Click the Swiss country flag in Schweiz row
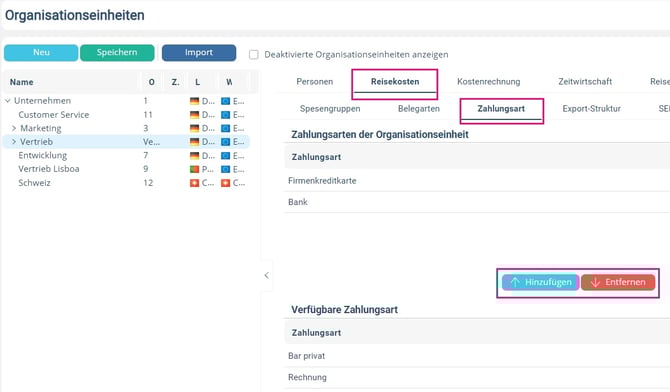 [194, 183]
